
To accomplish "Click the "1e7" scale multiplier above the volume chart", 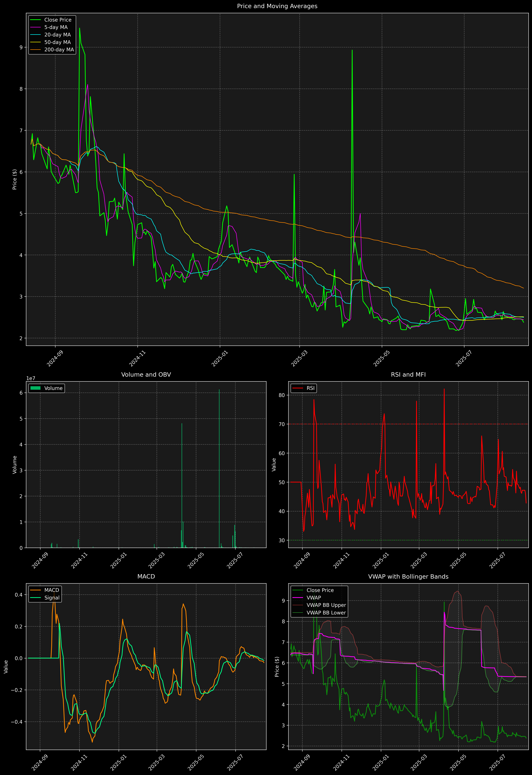I will pos(31,379).
